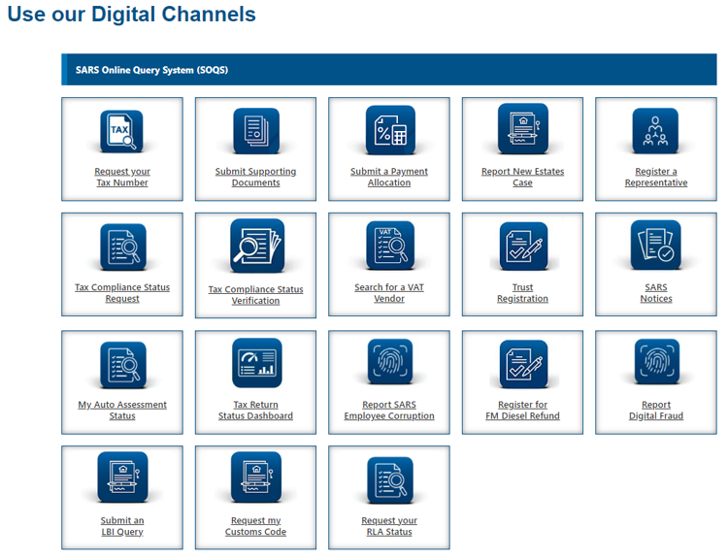Follow Tax Compliance Status Verification link
The image size is (728, 560).
click(x=256, y=295)
